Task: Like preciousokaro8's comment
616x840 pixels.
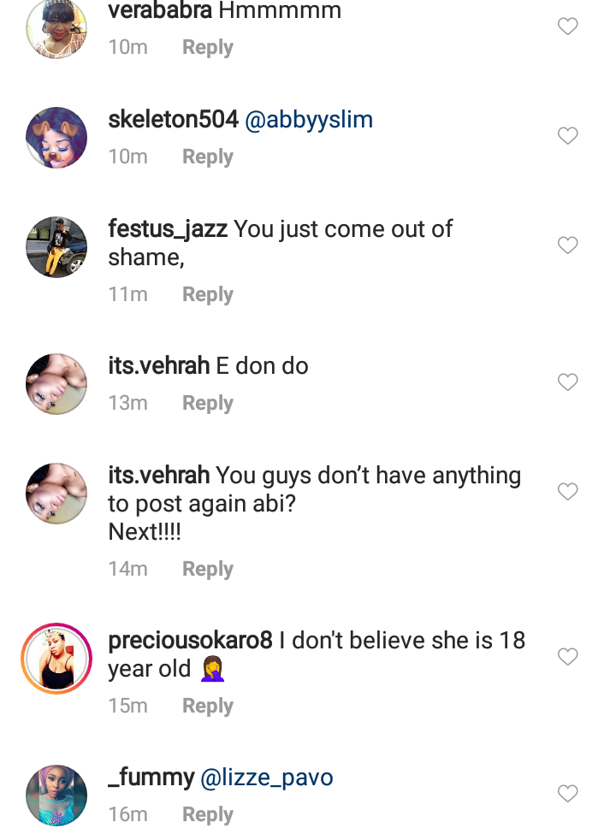Action: [x=567, y=657]
